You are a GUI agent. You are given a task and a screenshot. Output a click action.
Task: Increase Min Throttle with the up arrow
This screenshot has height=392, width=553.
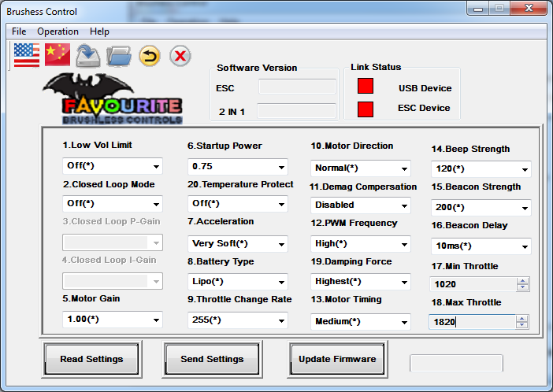coord(521,280)
